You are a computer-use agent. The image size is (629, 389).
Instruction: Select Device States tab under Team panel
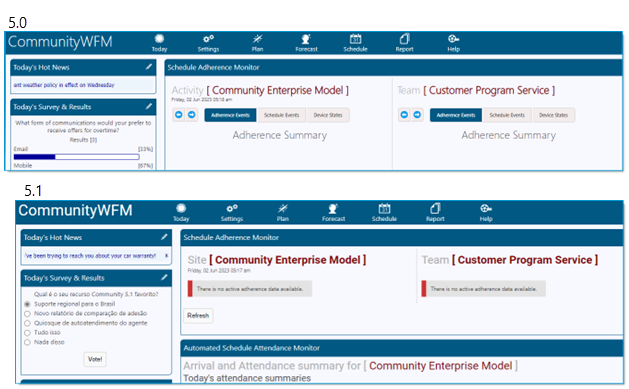tap(553, 115)
